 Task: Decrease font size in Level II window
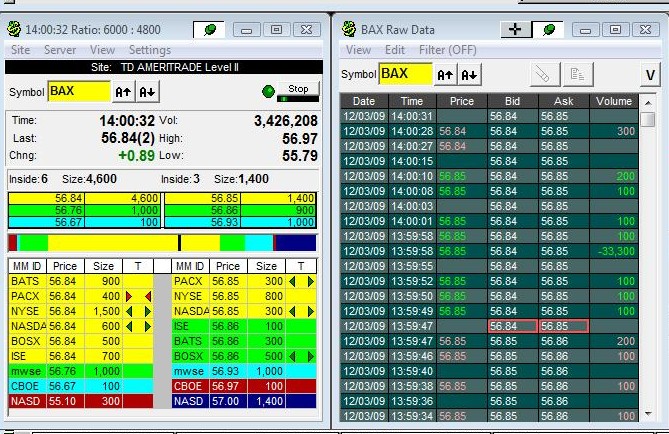148,92
